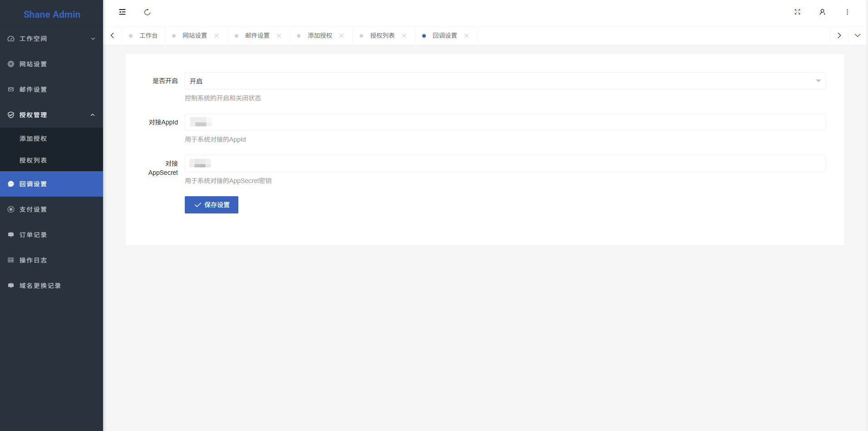The width and height of the screenshot is (868, 431).
Task: Collapse the sidebar using the menu fold icon
Action: point(122,12)
